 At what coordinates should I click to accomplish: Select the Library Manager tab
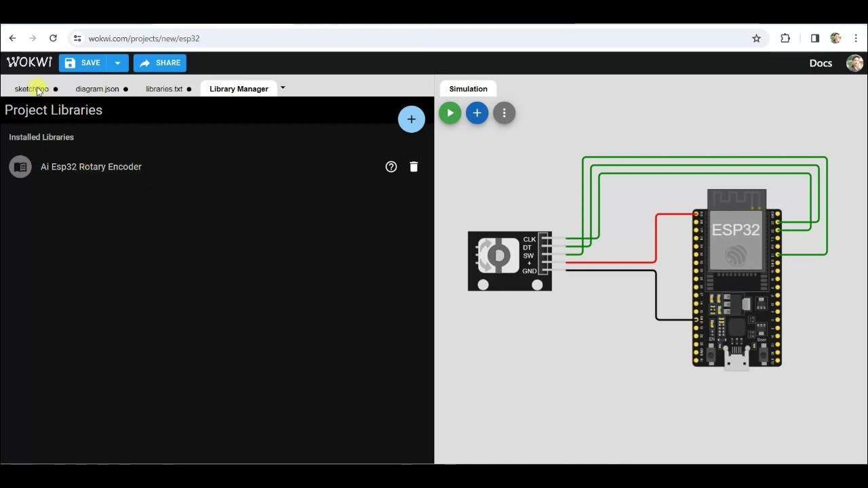[239, 89]
